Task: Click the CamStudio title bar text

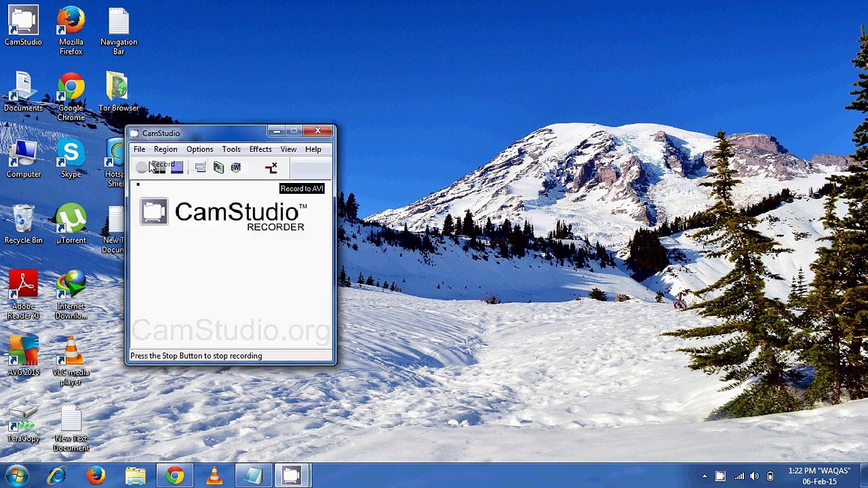Action: tap(161, 134)
